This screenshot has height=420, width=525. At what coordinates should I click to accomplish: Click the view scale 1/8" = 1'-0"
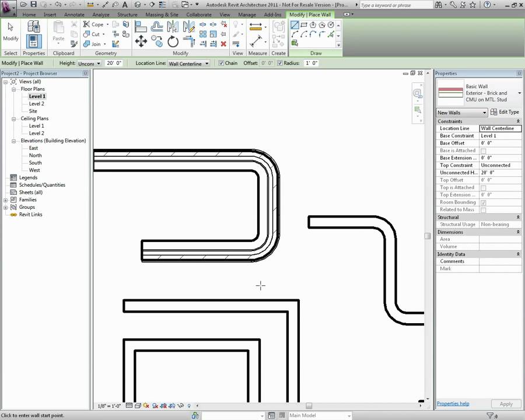click(109, 406)
